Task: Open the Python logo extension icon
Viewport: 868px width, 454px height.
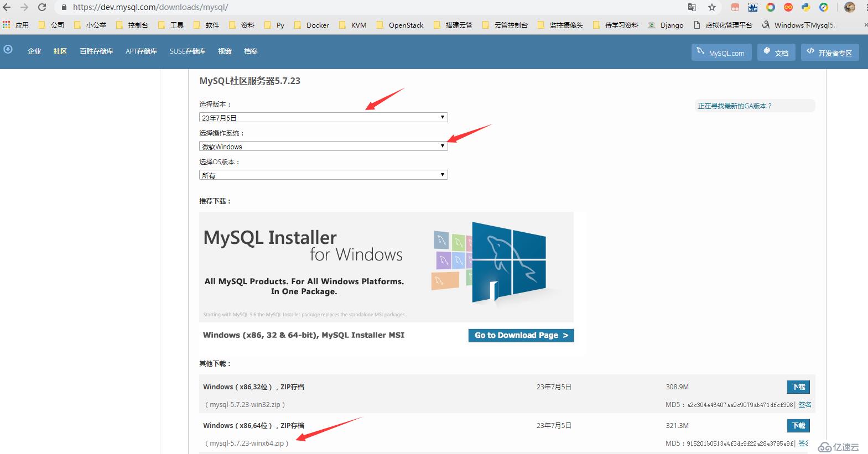Action: point(806,7)
